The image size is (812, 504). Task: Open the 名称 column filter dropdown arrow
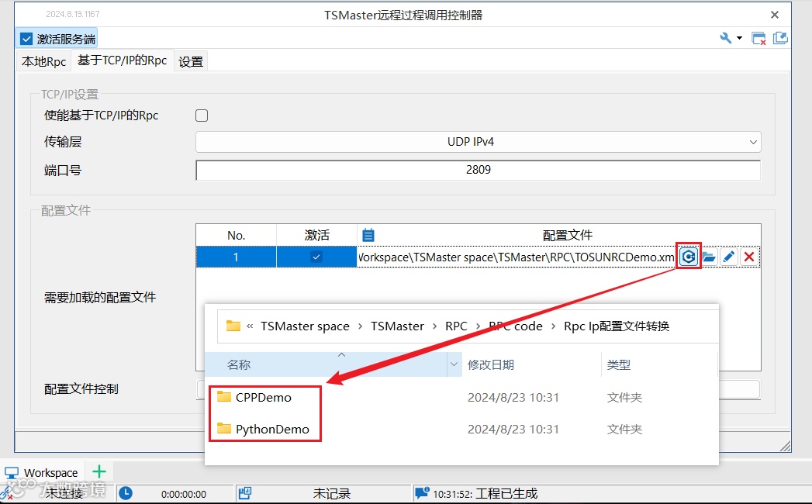tap(454, 364)
